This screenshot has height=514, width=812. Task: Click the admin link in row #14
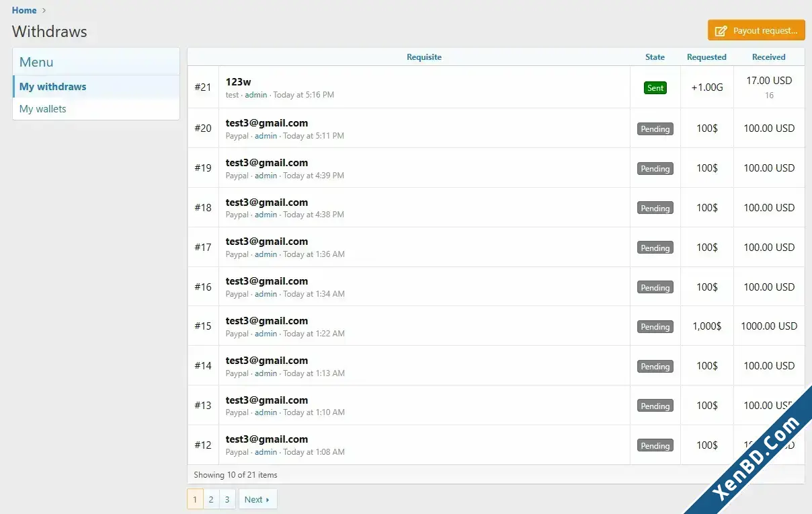(x=266, y=373)
